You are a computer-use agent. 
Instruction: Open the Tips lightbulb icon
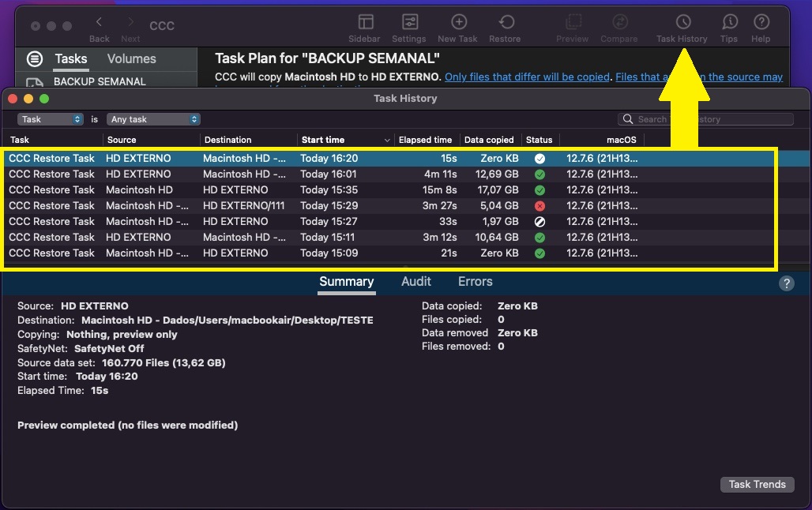click(x=730, y=23)
